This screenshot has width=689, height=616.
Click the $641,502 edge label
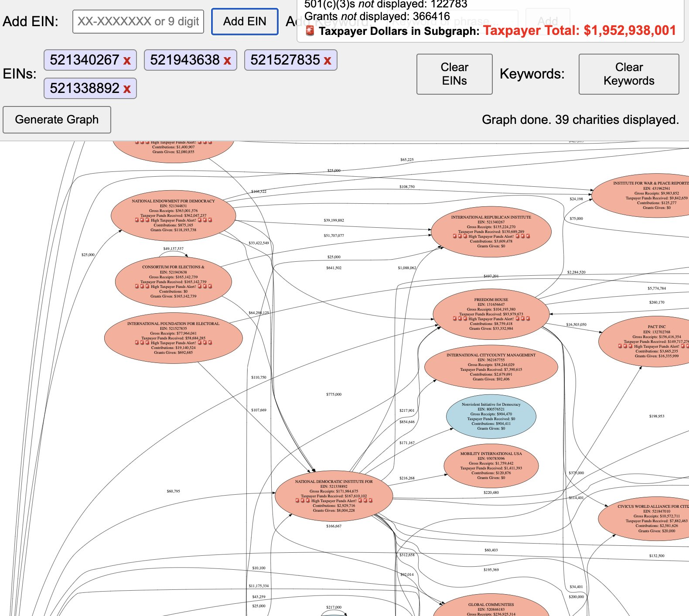click(x=334, y=268)
